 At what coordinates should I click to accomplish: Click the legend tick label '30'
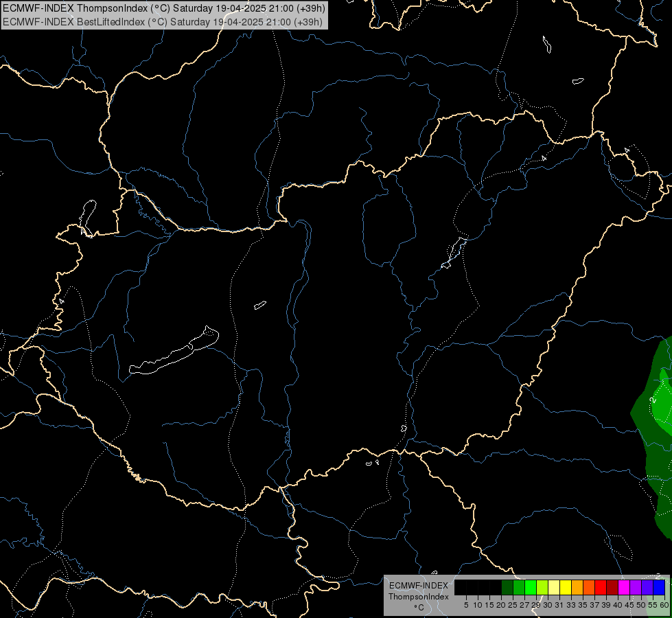pyautogui.click(x=548, y=605)
